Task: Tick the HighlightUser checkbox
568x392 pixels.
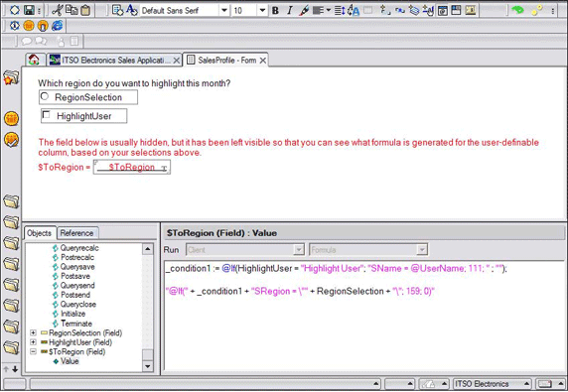Action: tap(46, 115)
